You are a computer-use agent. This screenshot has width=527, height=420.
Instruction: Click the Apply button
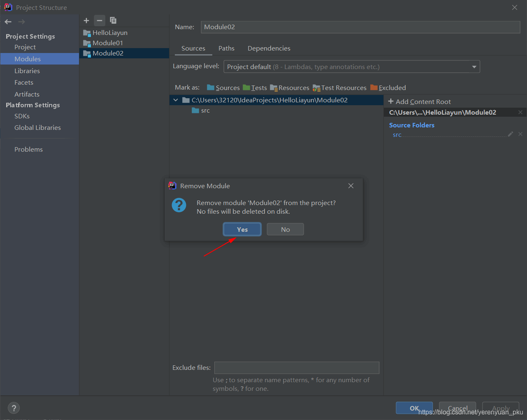(x=501, y=408)
